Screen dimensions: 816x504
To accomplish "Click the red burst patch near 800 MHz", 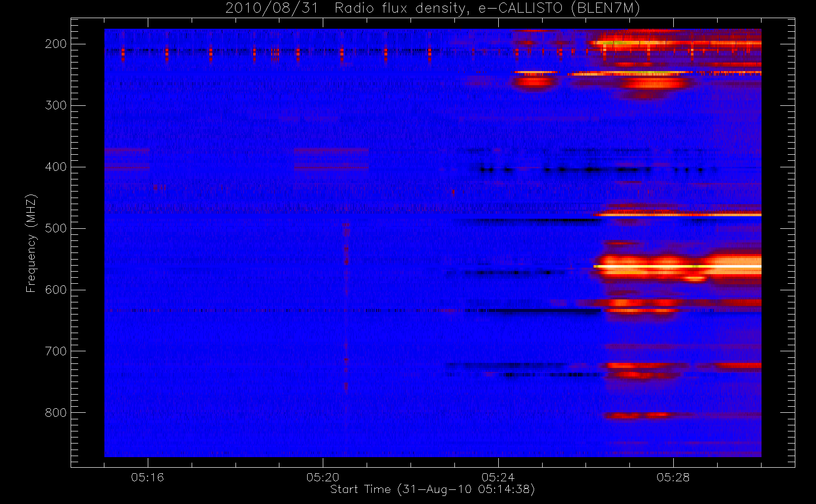I will pos(638,415).
